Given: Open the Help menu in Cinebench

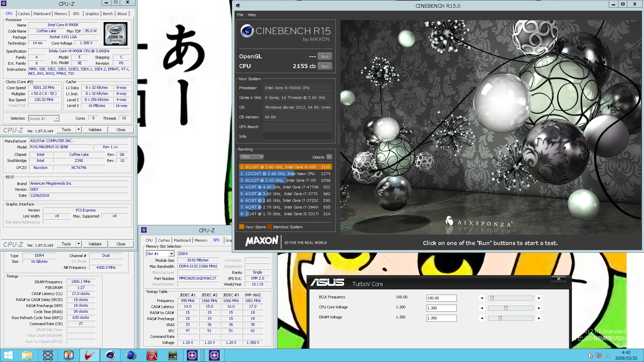Looking at the screenshot, I should 252,15.
